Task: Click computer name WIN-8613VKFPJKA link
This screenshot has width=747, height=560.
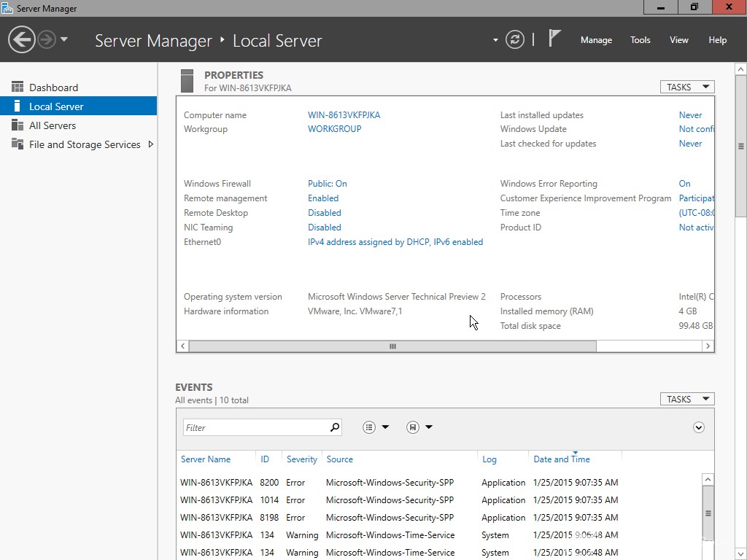Action: coord(344,114)
